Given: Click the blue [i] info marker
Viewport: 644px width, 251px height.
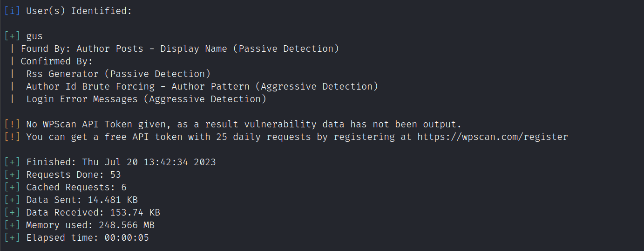Looking at the screenshot, I should (12, 11).
